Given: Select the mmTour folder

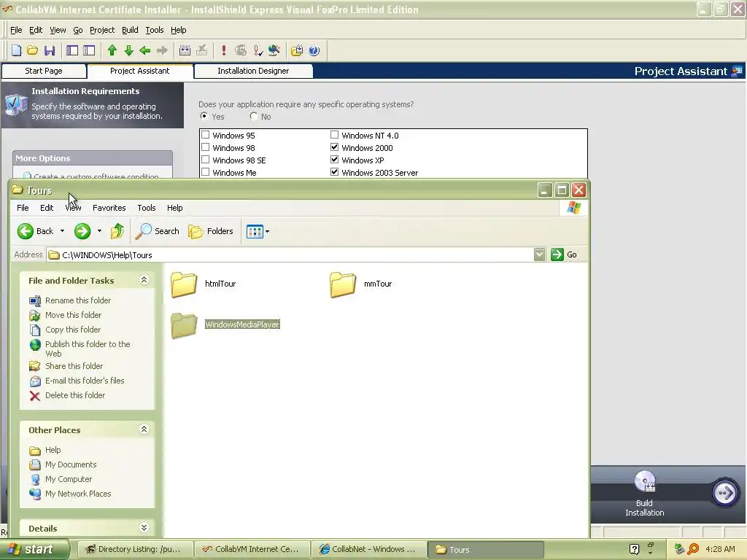Looking at the screenshot, I should (360, 284).
